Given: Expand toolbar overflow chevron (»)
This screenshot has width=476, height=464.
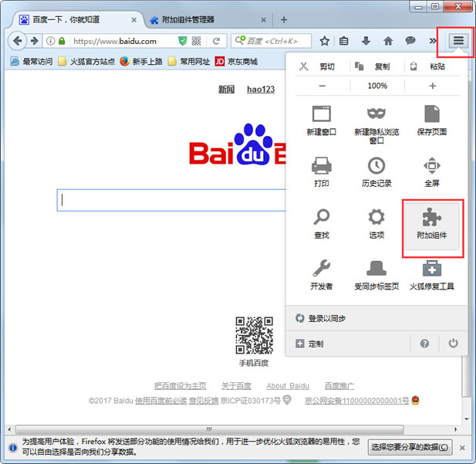Looking at the screenshot, I should (433, 41).
